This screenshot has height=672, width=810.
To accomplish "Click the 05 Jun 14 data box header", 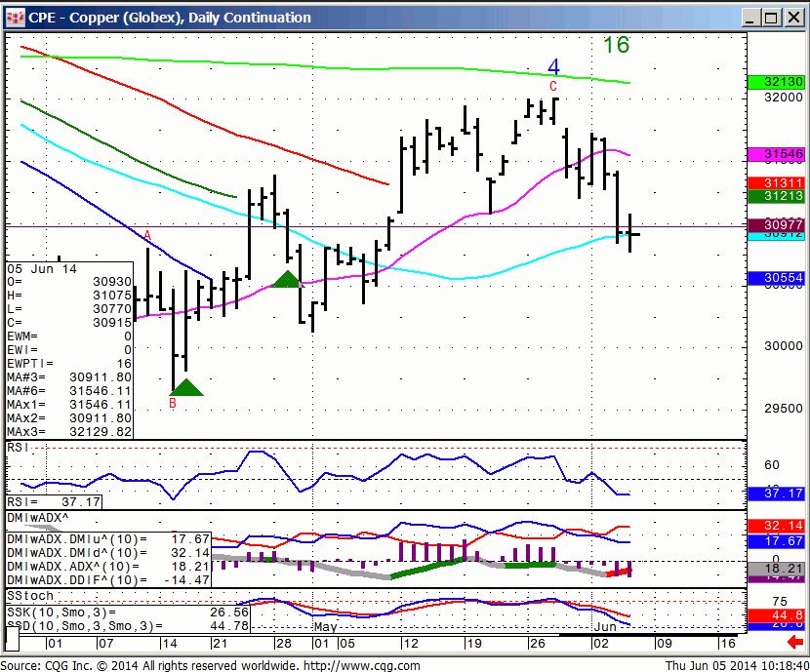I will (43, 268).
